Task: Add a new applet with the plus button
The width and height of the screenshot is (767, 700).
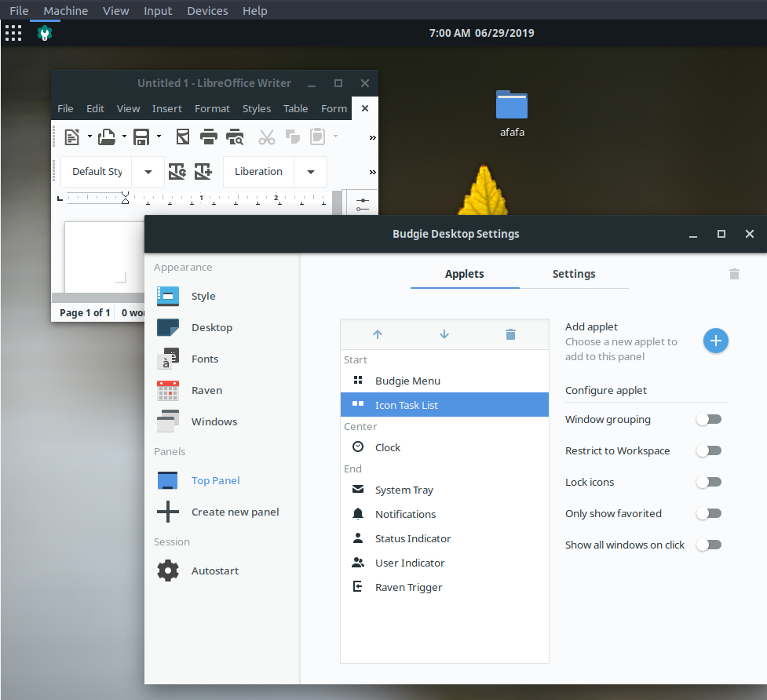Action: coord(715,341)
